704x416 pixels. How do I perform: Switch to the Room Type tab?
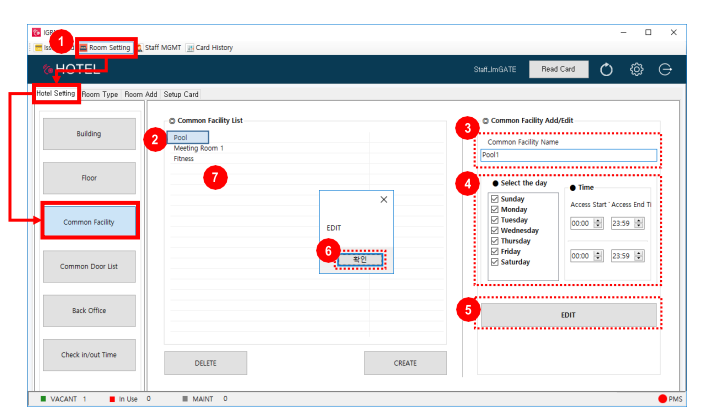point(100,94)
